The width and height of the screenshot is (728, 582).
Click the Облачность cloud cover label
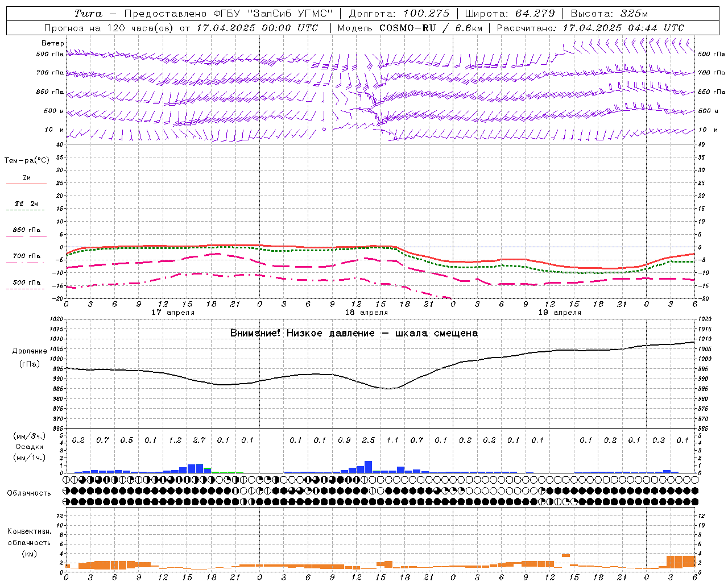coord(29,493)
